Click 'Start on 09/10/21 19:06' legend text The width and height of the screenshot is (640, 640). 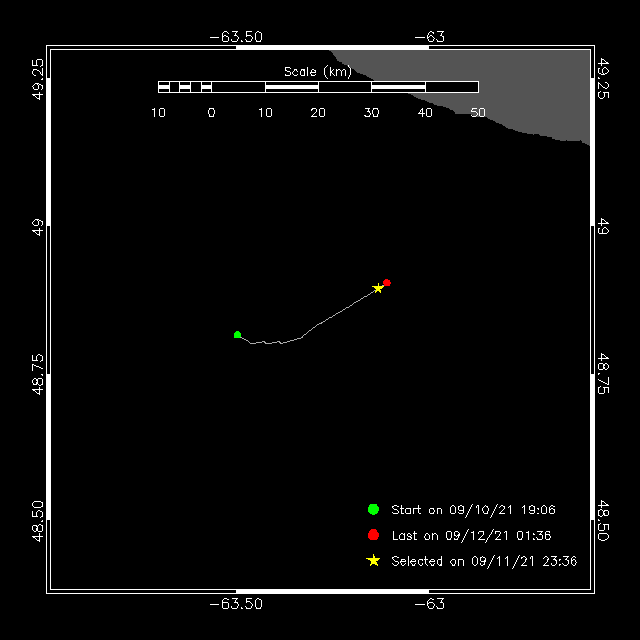pyautogui.click(x=473, y=510)
